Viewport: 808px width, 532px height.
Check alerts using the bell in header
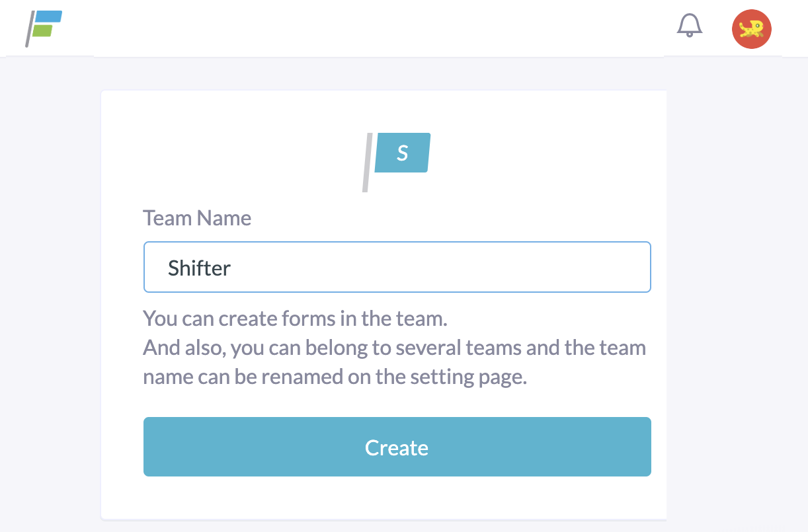coord(690,26)
